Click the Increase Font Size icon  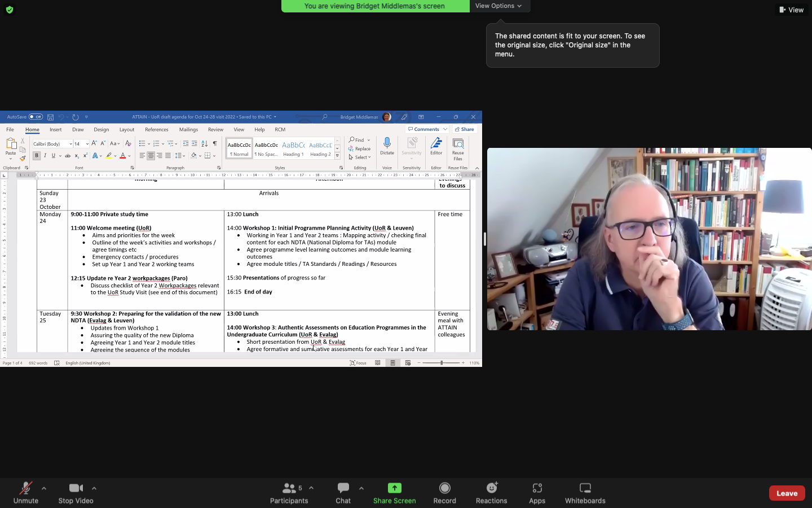click(x=94, y=143)
